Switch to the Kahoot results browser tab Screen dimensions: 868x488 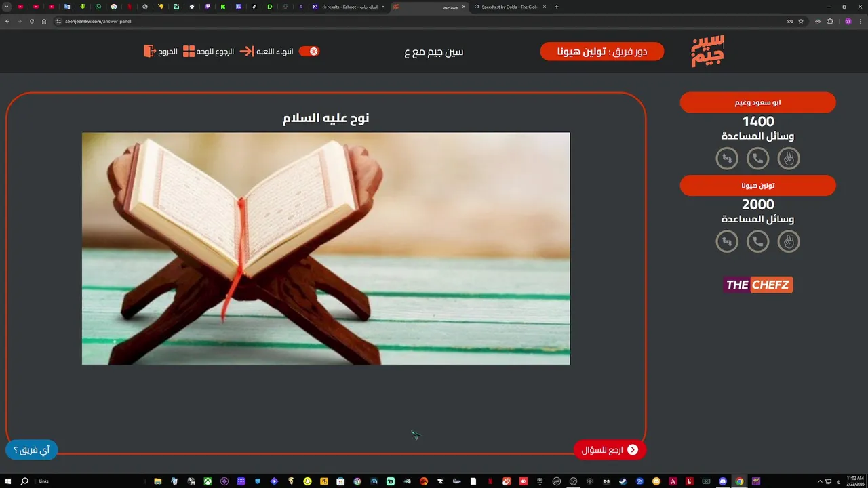349,7
